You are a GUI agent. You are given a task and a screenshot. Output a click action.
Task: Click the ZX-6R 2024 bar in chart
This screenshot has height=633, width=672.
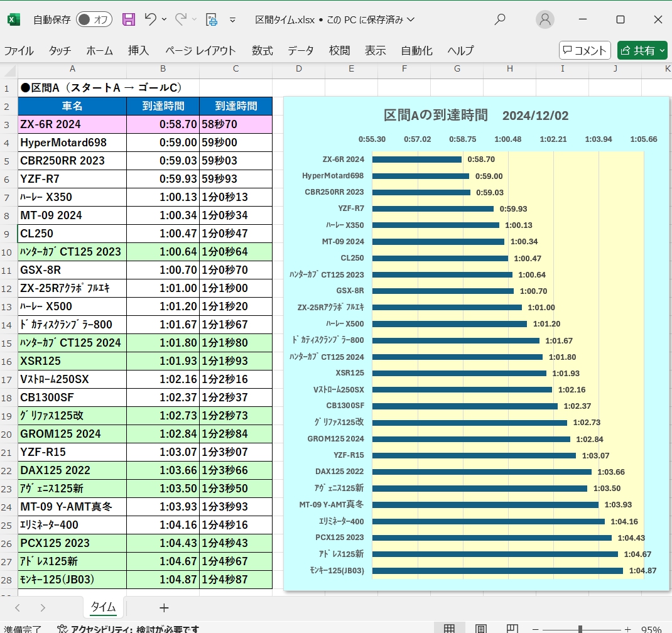(x=416, y=160)
